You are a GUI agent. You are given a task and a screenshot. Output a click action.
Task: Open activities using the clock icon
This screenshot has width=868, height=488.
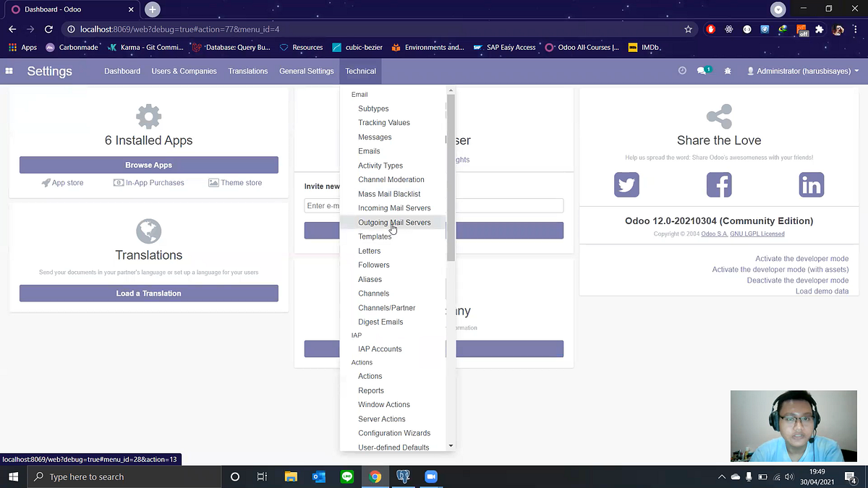click(681, 71)
